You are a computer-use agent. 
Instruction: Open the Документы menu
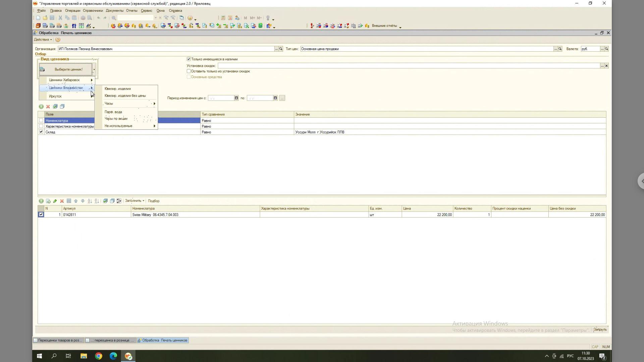(x=114, y=11)
